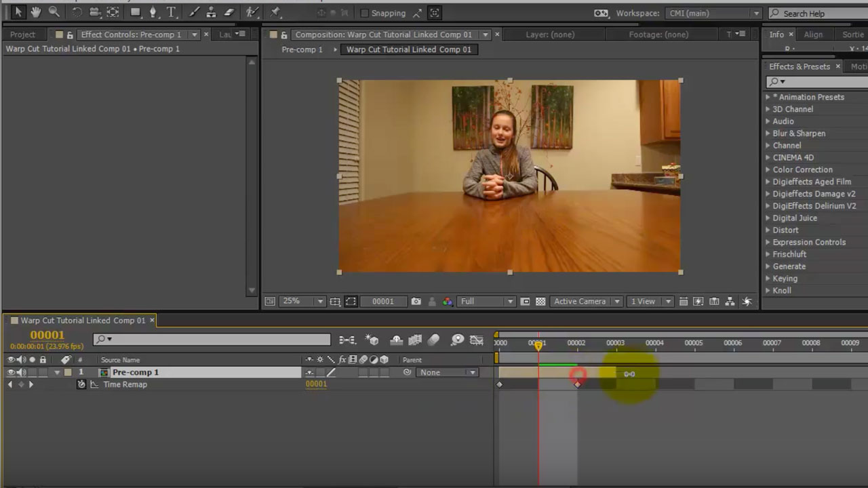Screen dimensions: 868x488
Task: Select the Unified Camera tool
Action: [95, 12]
